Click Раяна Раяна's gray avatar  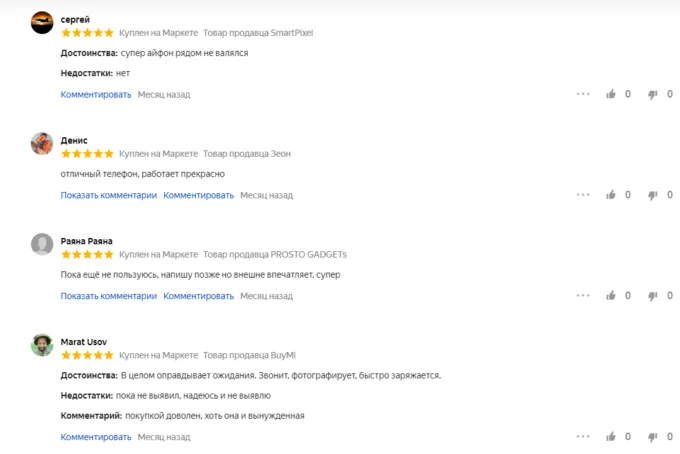(42, 244)
